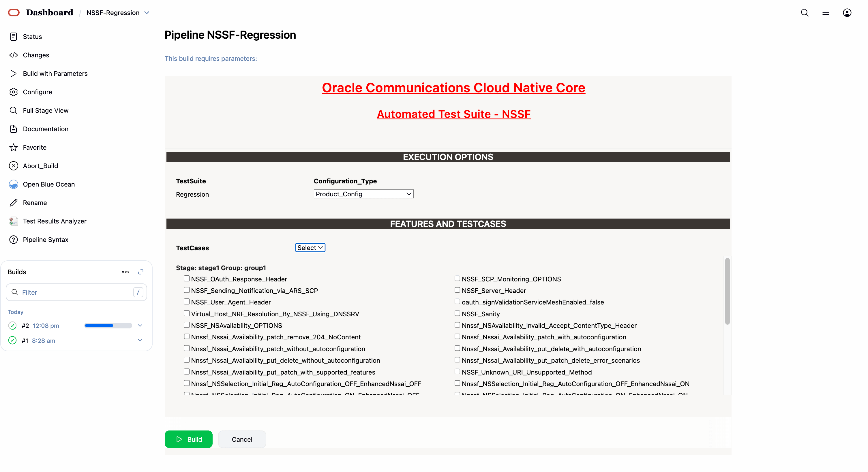Click the Jenkins logo icon

click(14, 12)
